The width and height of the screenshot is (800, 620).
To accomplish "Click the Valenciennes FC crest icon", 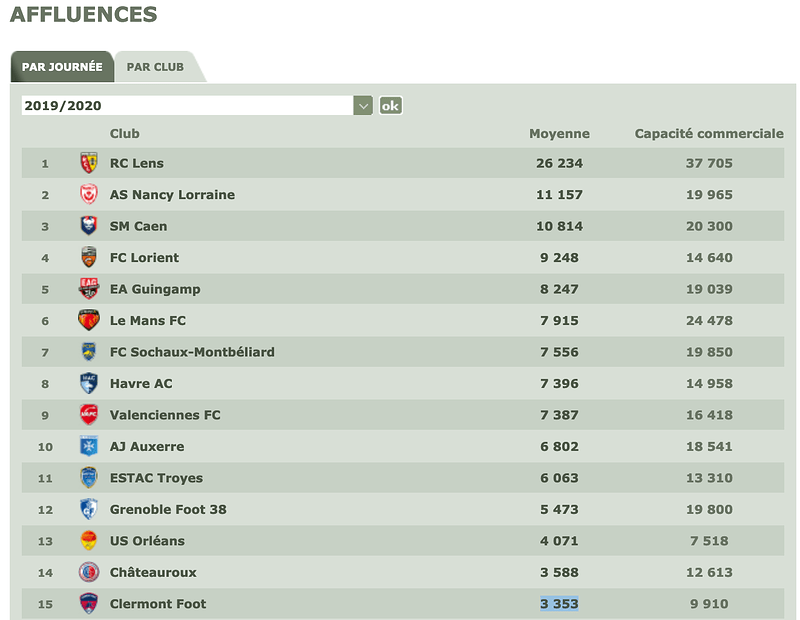I will coord(89,415).
